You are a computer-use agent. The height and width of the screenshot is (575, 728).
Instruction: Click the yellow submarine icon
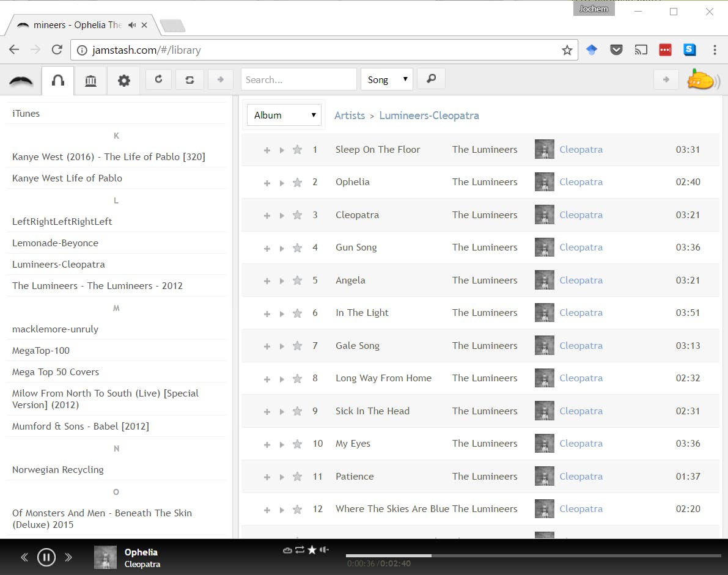pos(703,79)
